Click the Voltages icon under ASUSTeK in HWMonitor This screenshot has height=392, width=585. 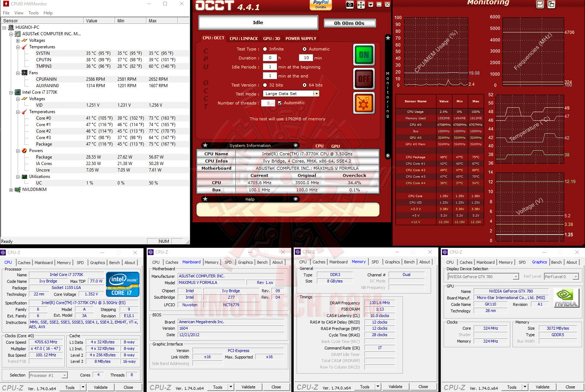point(25,40)
